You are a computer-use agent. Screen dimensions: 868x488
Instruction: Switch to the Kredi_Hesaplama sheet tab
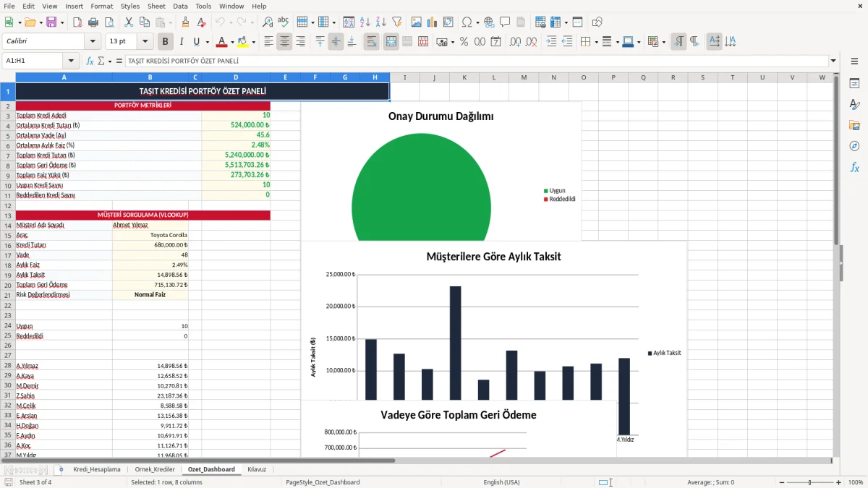click(97, 469)
